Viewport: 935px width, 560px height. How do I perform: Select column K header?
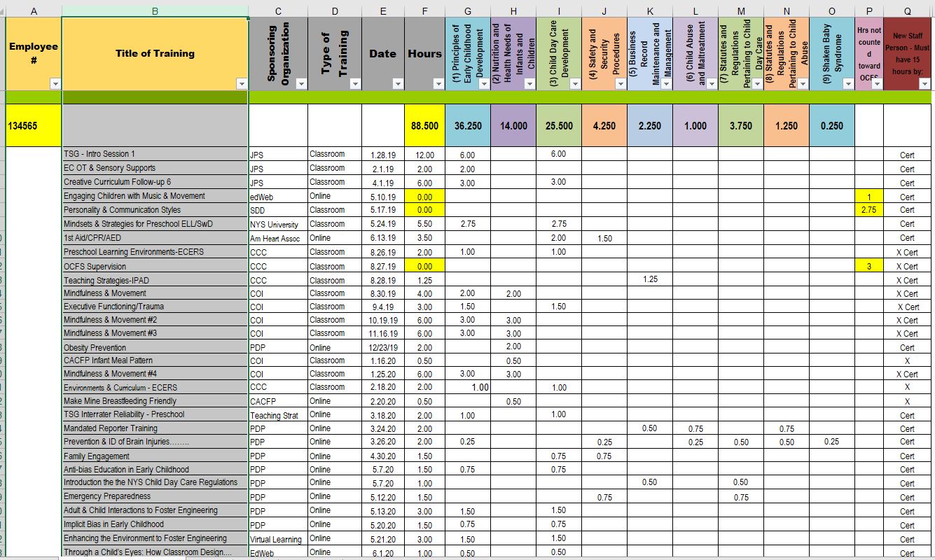point(650,10)
